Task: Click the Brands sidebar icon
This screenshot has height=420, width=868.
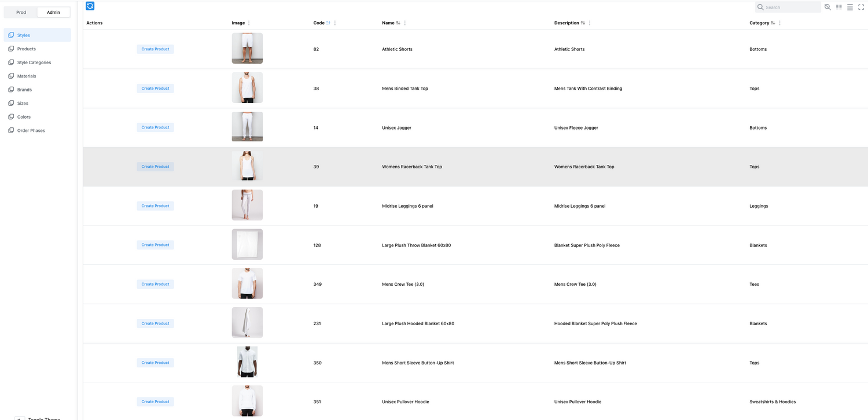Action: pyautogui.click(x=11, y=90)
